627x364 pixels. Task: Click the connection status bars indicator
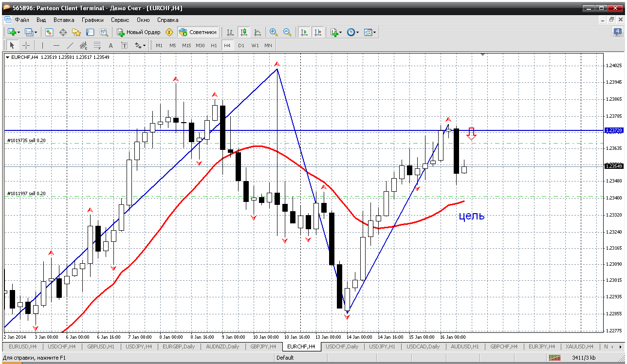(x=554, y=358)
